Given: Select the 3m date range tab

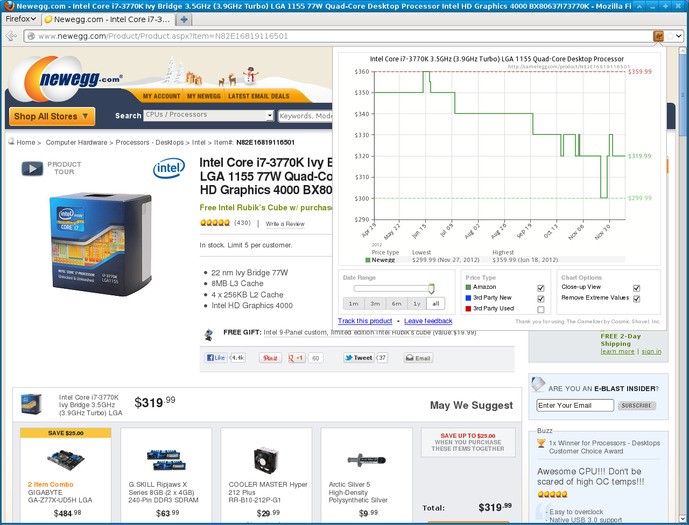Looking at the screenshot, I should tap(375, 304).
